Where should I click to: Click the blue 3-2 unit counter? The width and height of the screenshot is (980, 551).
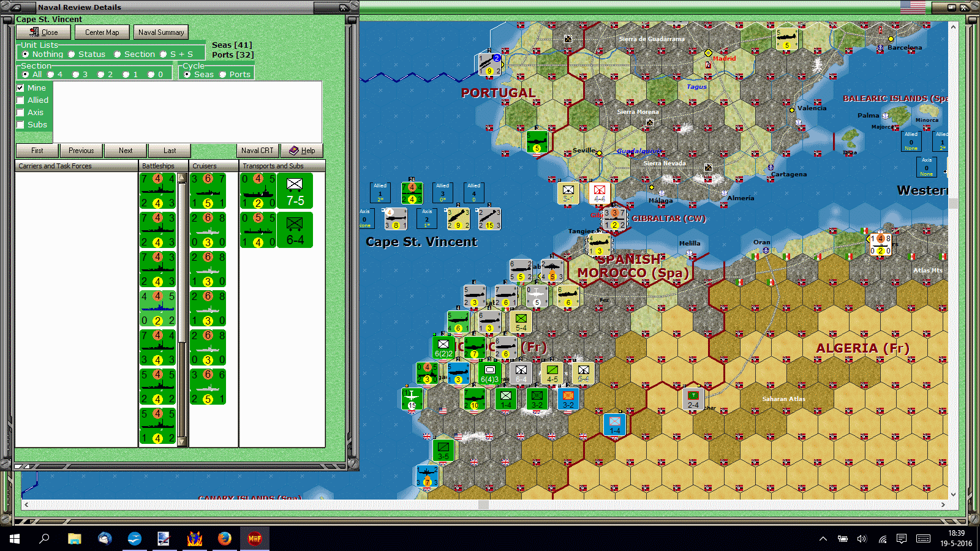pyautogui.click(x=568, y=399)
